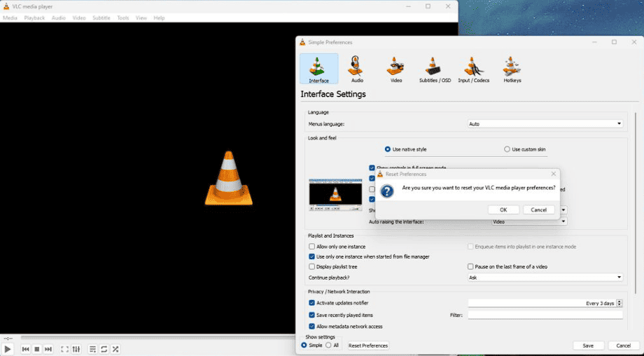Image resolution: width=644 pixels, height=356 pixels.
Task: Toggle Pause on the last frame of a video
Action: click(x=470, y=267)
